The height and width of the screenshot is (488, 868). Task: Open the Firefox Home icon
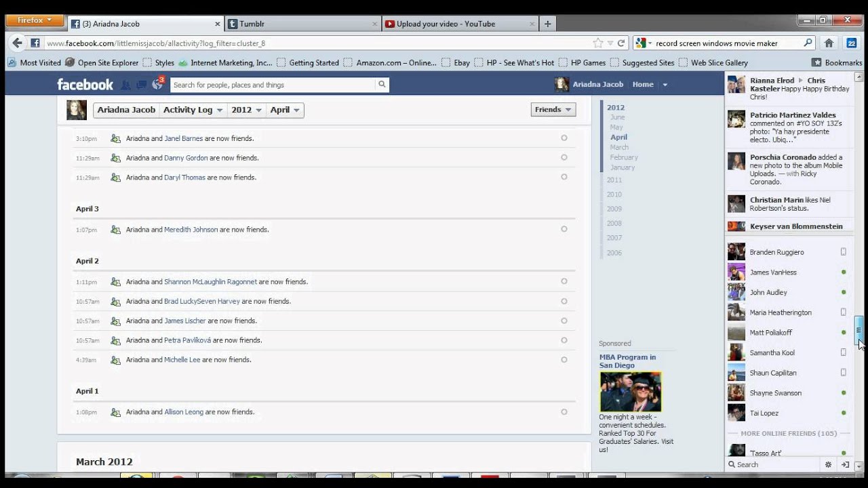(x=829, y=43)
